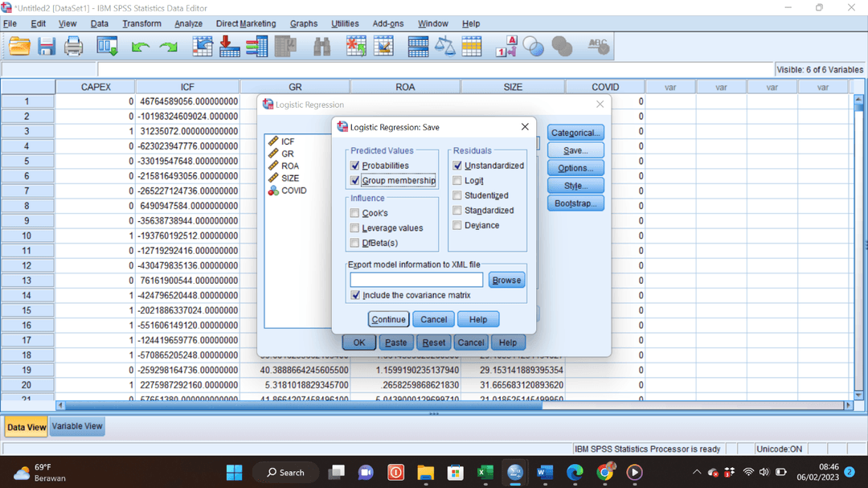Click the Options... button
Image resolution: width=868 pixels, height=488 pixels.
click(x=575, y=168)
